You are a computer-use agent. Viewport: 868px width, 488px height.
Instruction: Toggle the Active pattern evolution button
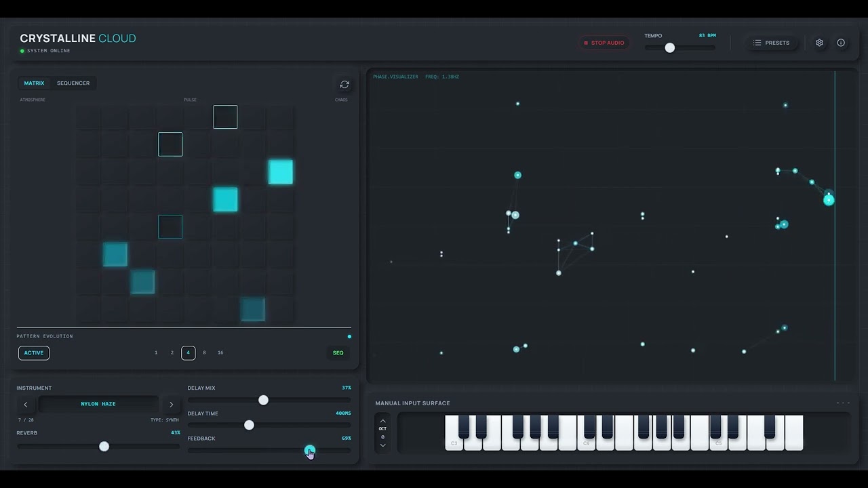coord(34,352)
